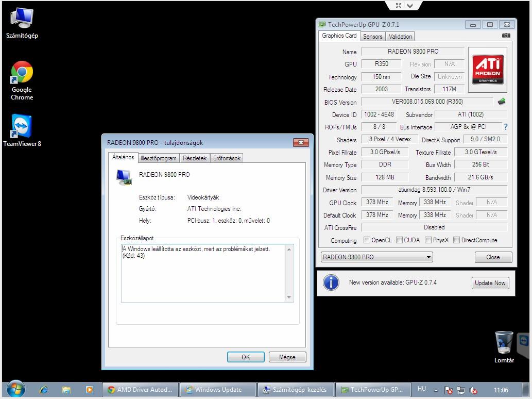Click the remote session fullscreen toolbar icon
This screenshot has height=399, width=532.
[399, 6]
